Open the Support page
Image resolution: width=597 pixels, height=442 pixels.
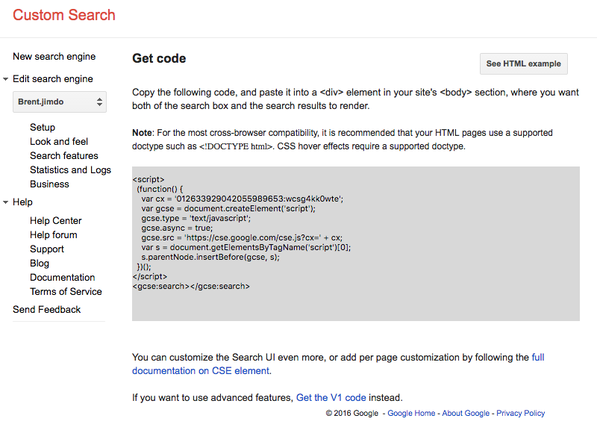point(47,249)
